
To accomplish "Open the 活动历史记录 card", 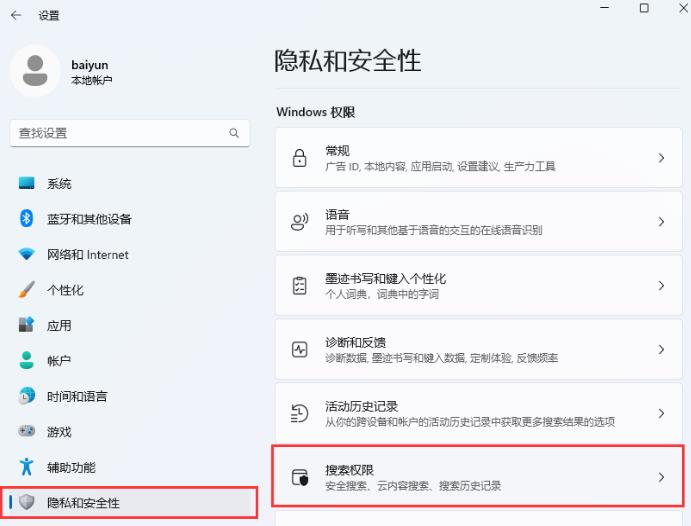I will [x=479, y=413].
